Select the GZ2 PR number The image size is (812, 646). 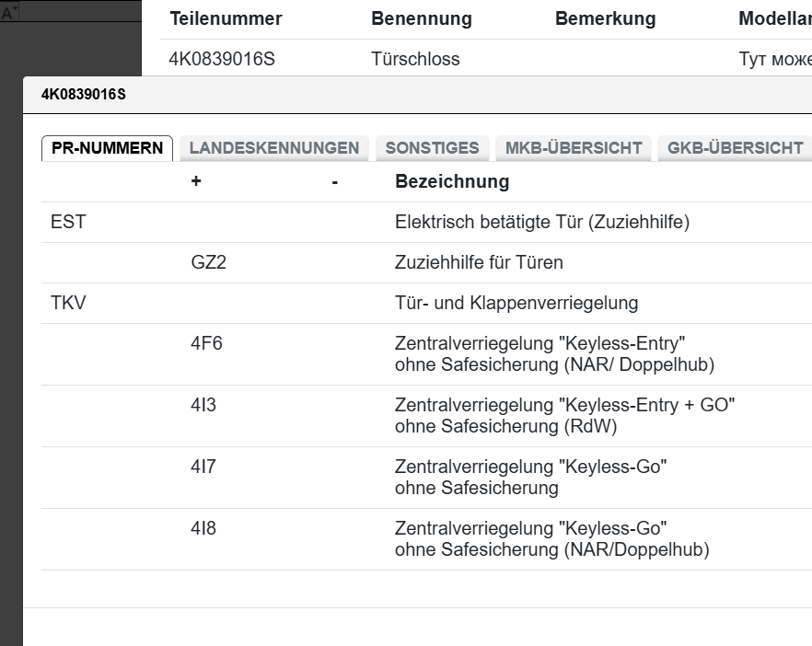pos(208,263)
